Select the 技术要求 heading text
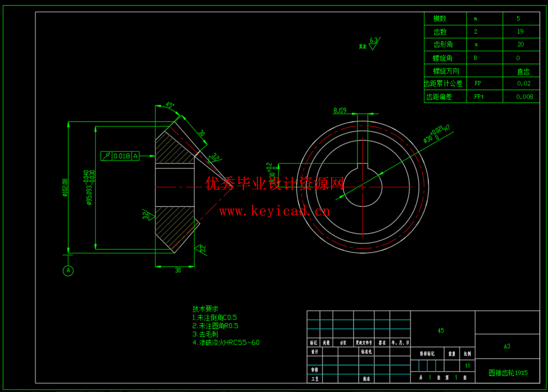Screen dimensions: 548x392 pos(205,309)
